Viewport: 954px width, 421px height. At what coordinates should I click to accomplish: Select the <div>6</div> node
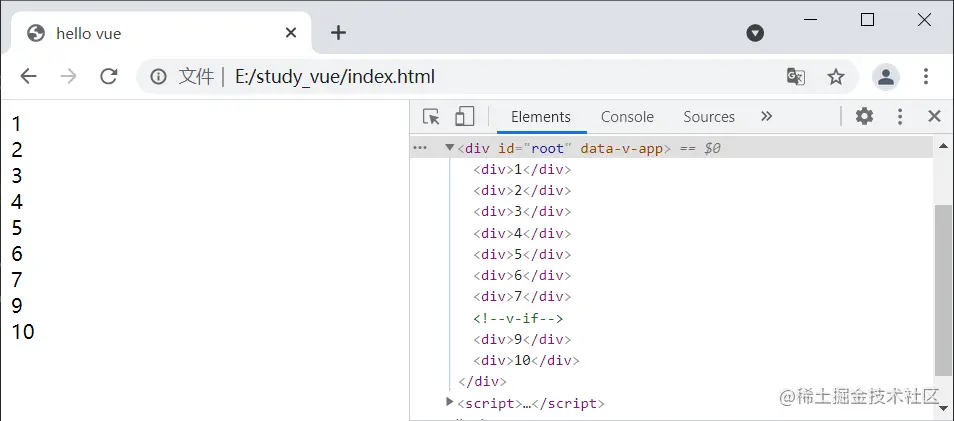click(x=522, y=276)
